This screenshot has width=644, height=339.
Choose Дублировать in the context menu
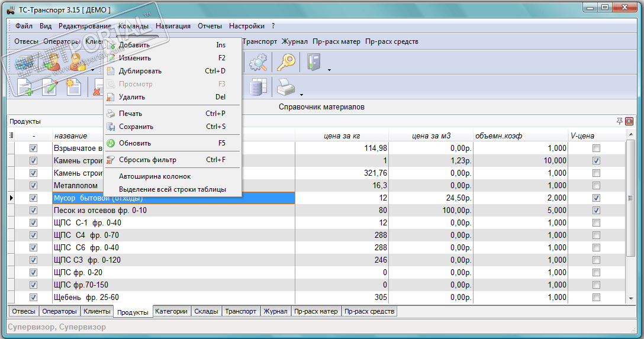point(172,71)
